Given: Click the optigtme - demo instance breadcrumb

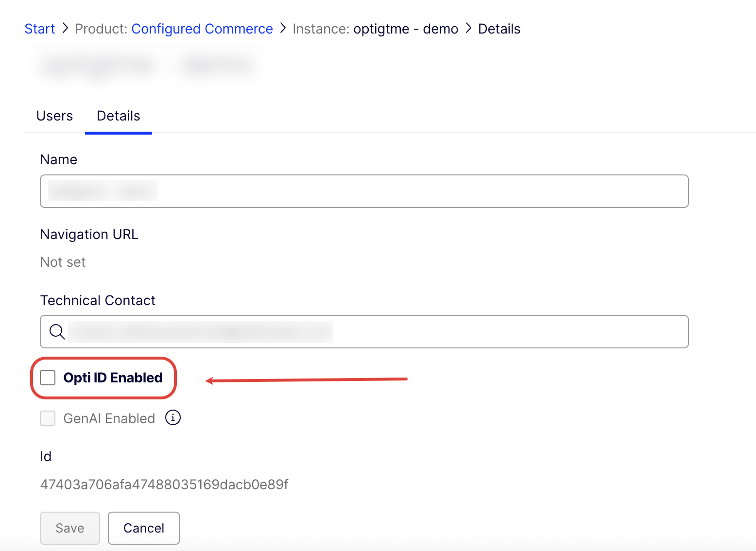Looking at the screenshot, I should point(405,29).
